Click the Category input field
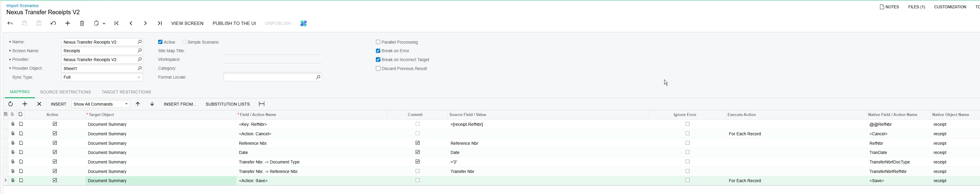Image resolution: width=980 pixels, height=194 pixels. [x=272, y=68]
